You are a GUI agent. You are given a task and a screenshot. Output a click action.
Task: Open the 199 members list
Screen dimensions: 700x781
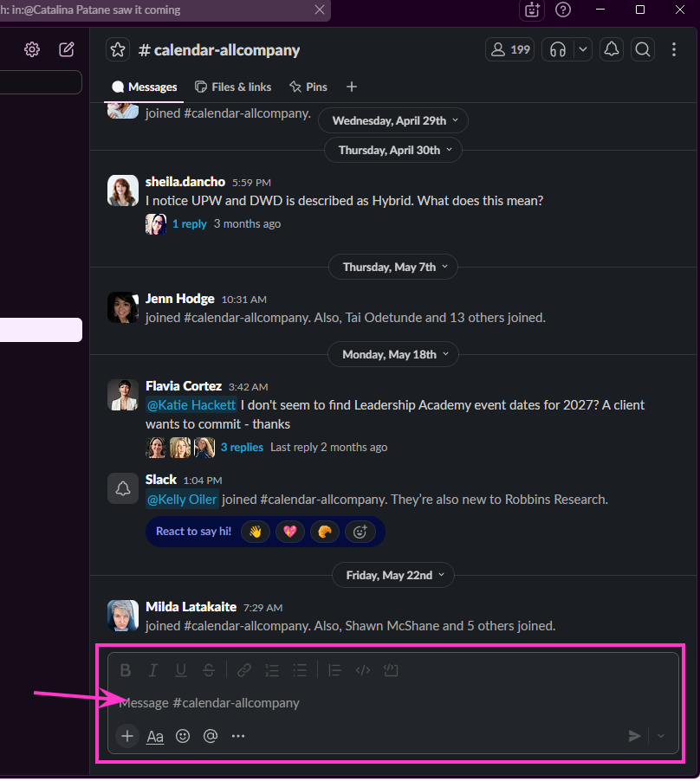(509, 50)
